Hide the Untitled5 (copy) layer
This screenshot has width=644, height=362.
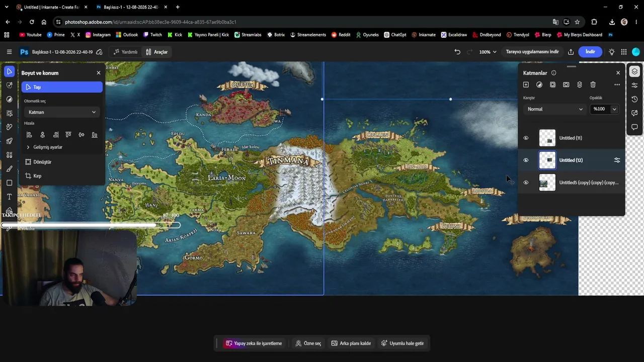pos(526,183)
